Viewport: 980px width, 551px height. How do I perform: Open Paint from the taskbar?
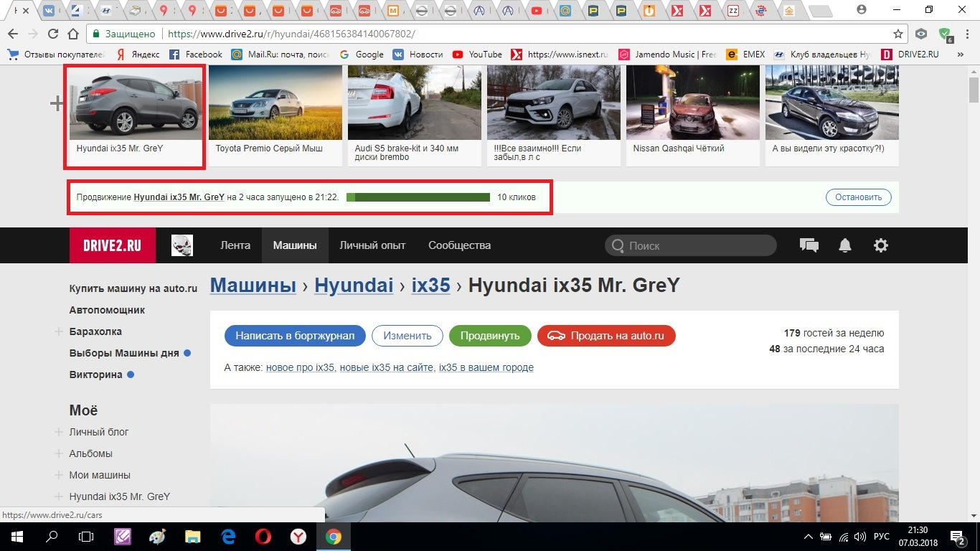click(x=158, y=537)
